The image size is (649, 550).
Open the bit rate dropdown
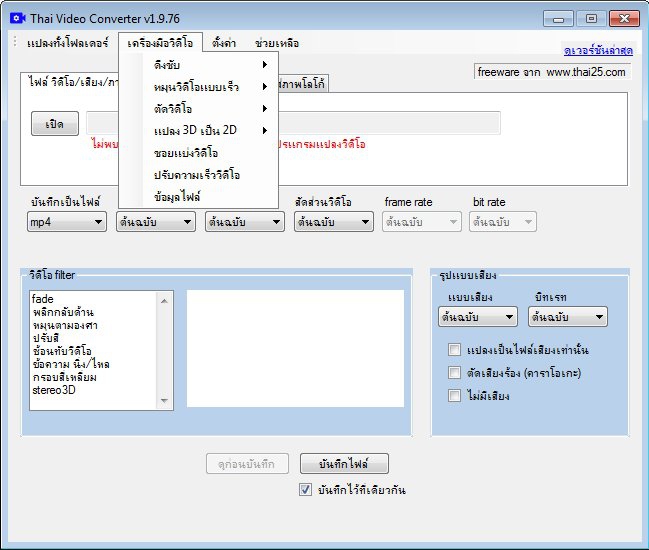click(x=503, y=222)
